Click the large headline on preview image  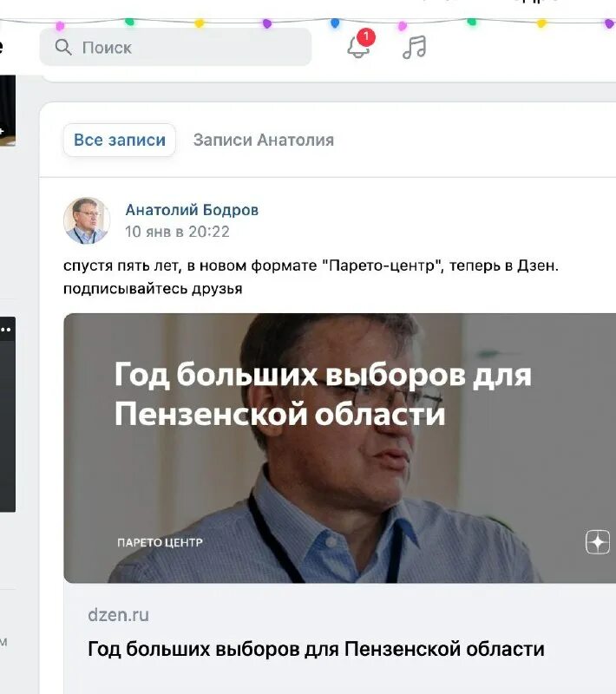(323, 394)
